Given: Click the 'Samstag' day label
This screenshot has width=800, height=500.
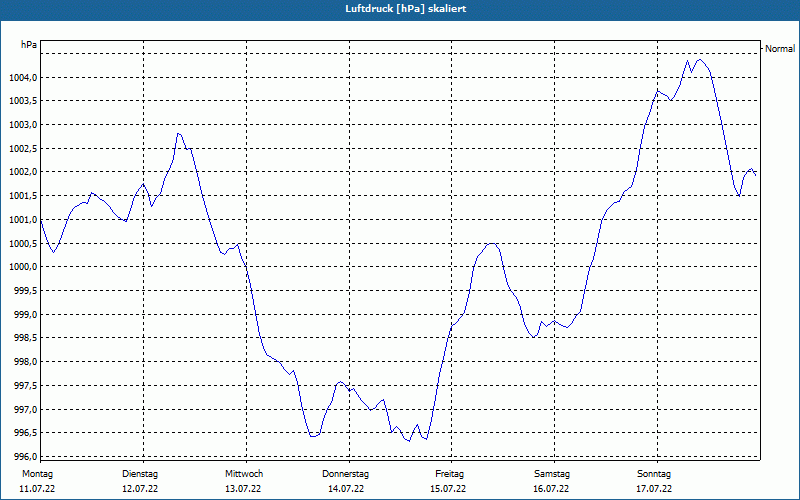Looking at the screenshot, I should (552, 474).
